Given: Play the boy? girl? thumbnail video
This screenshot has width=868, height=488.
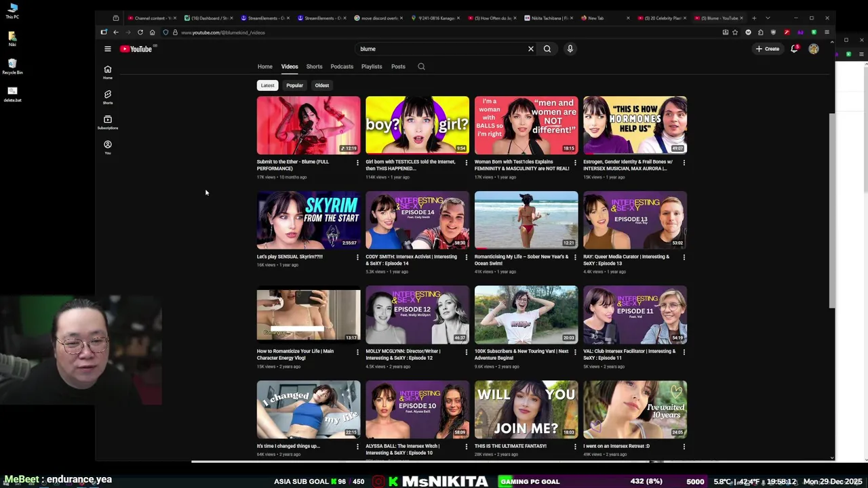Looking at the screenshot, I should pyautogui.click(x=417, y=125).
